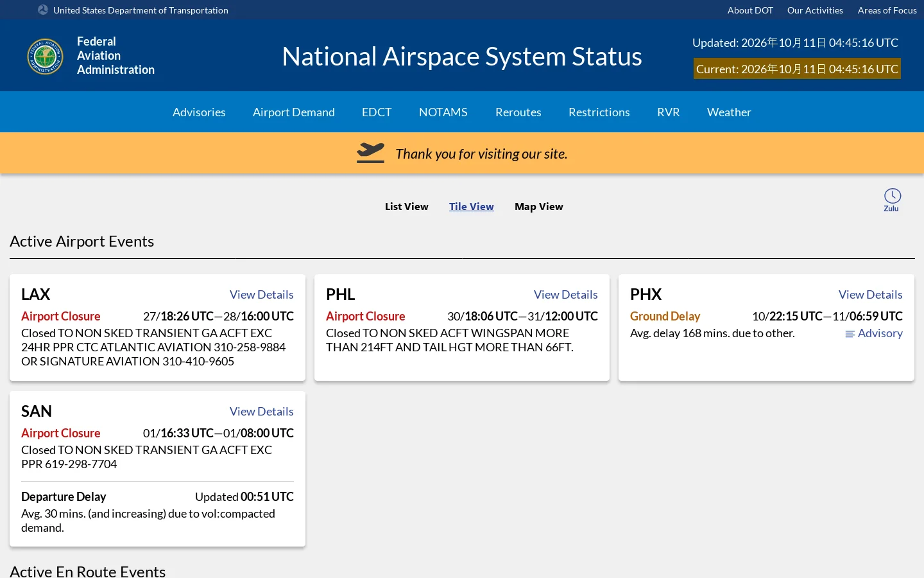Open the NOTAMS menu item
Image resolution: width=924 pixels, height=578 pixels.
(x=443, y=112)
